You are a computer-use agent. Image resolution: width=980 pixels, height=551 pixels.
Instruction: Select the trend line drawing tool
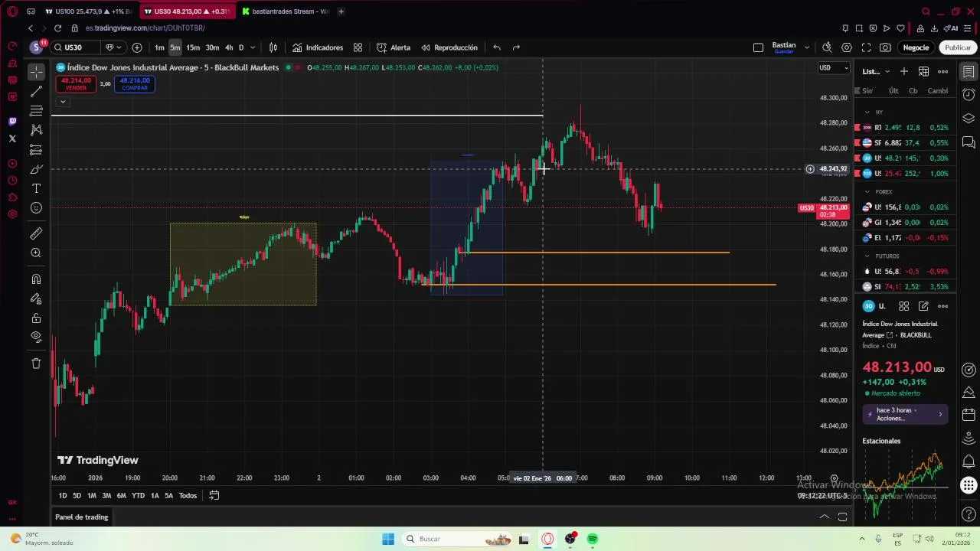36,92
